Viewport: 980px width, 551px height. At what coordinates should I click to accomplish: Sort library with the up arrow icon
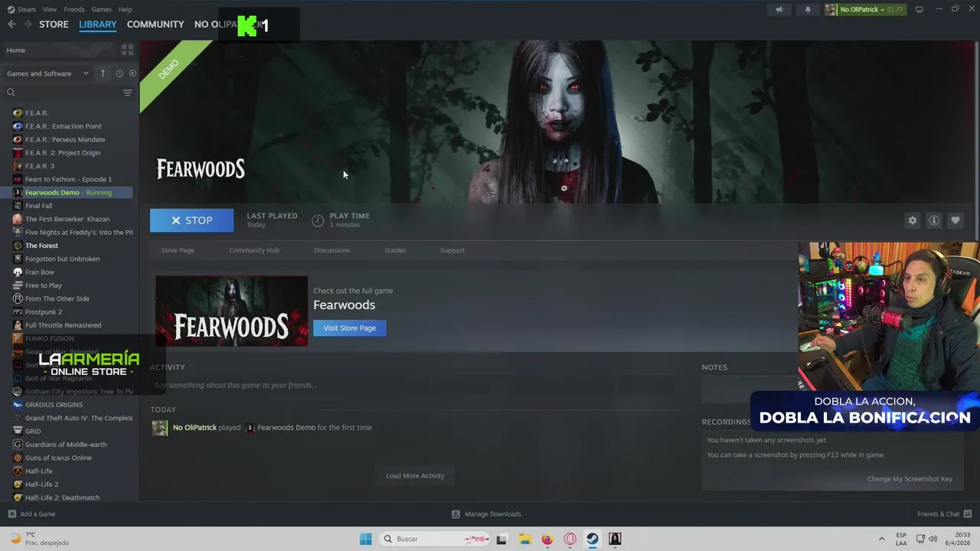pos(103,73)
